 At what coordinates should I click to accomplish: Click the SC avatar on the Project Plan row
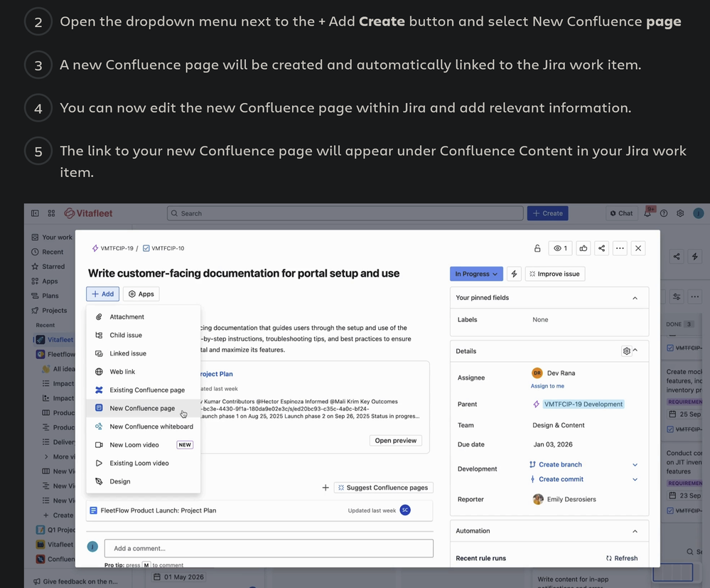click(x=405, y=510)
